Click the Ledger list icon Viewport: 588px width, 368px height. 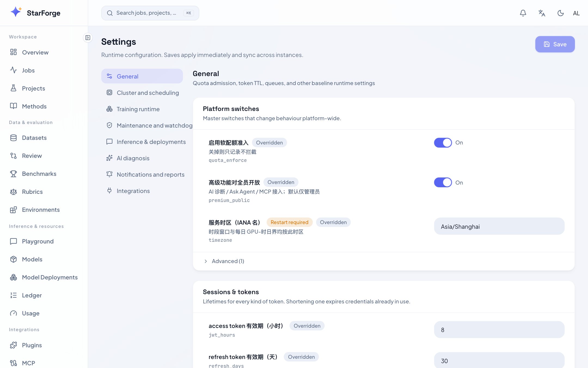tap(13, 295)
